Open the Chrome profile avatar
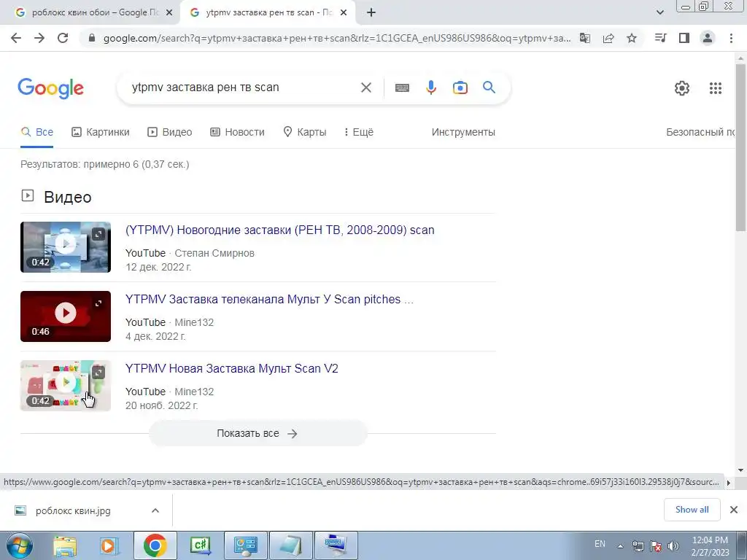 tap(708, 38)
